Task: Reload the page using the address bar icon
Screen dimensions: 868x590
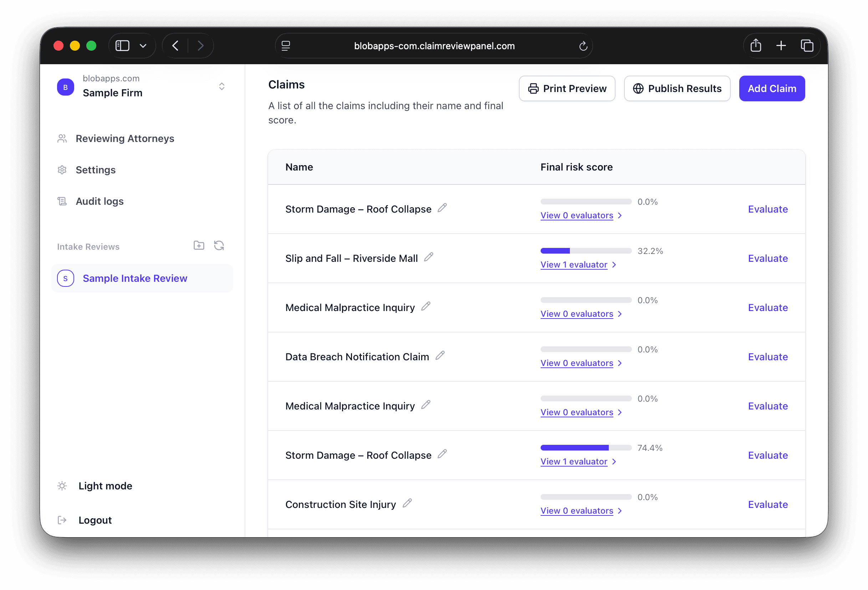Action: pyautogui.click(x=583, y=46)
